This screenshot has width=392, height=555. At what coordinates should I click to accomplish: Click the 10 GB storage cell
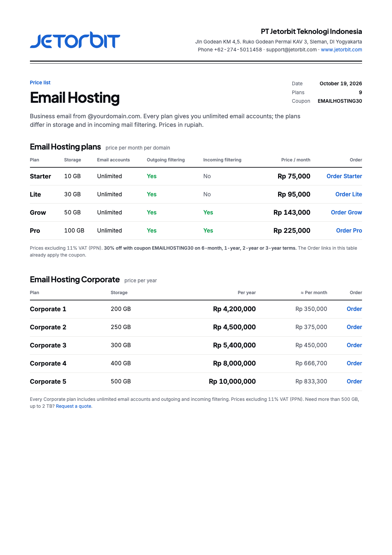pyautogui.click(x=72, y=176)
